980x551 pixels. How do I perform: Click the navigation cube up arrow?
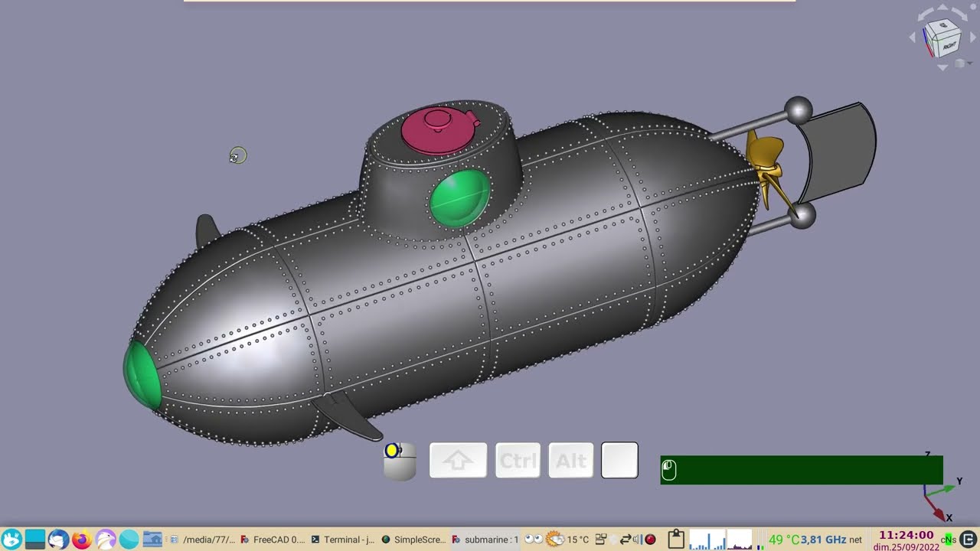click(x=942, y=8)
